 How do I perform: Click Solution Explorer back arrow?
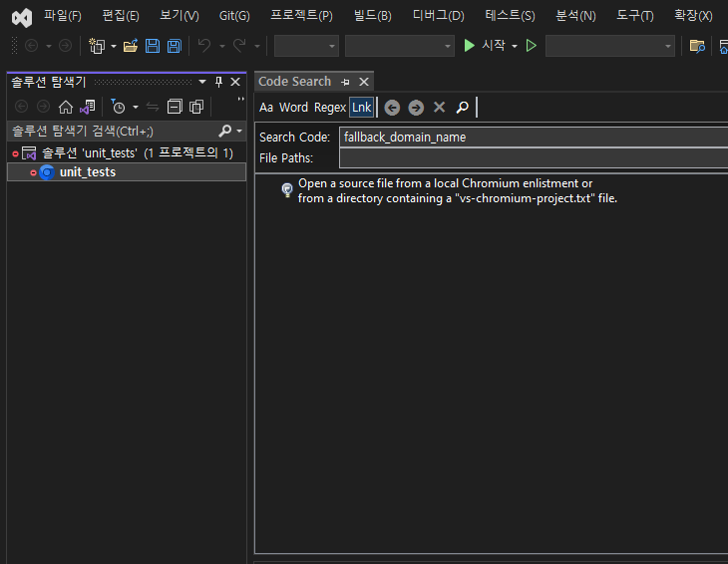(x=21, y=108)
